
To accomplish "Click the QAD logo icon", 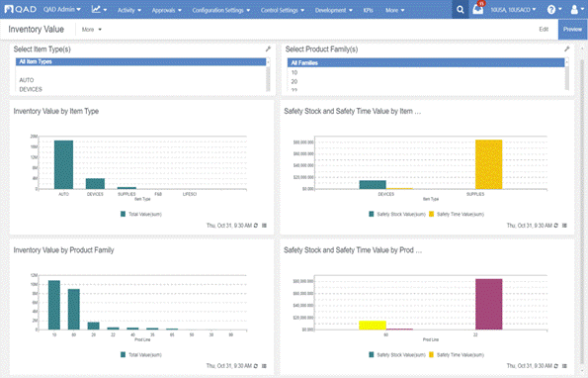I will coord(21,9).
